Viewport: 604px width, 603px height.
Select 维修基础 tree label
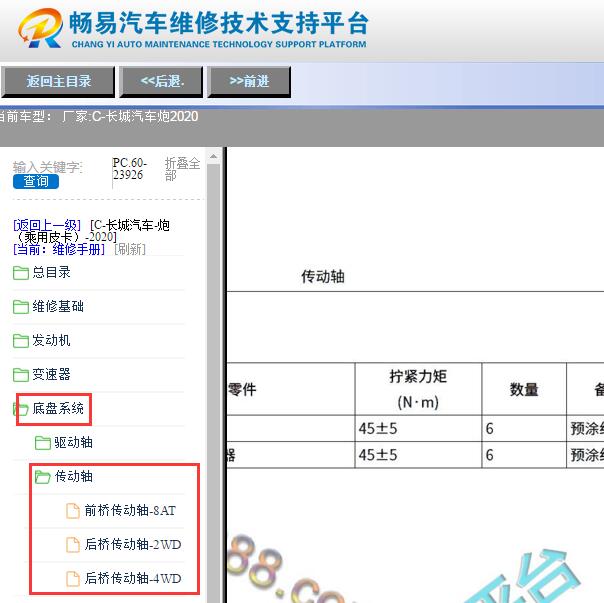point(58,306)
